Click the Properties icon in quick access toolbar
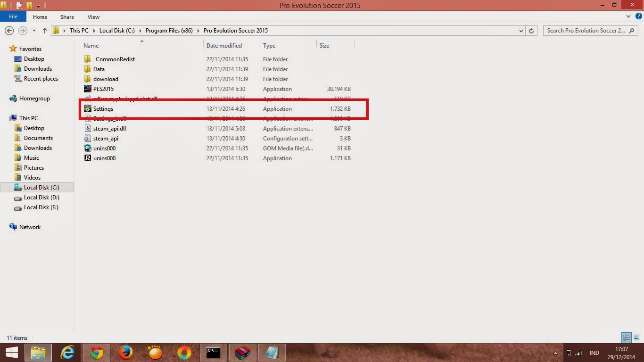The height and width of the screenshot is (362, 644). click(x=19, y=6)
